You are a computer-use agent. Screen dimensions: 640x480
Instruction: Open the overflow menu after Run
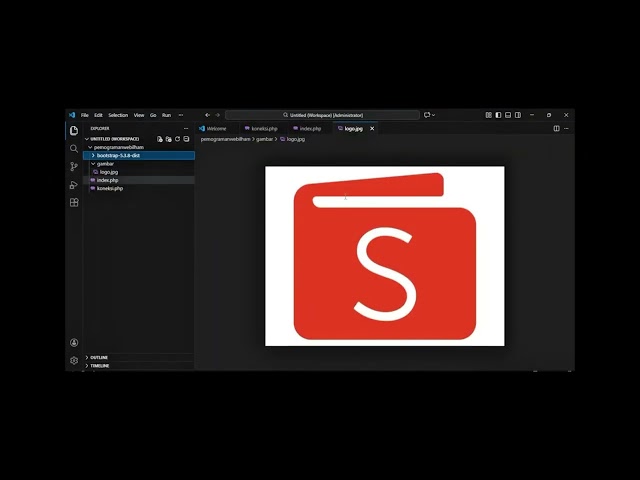181,115
